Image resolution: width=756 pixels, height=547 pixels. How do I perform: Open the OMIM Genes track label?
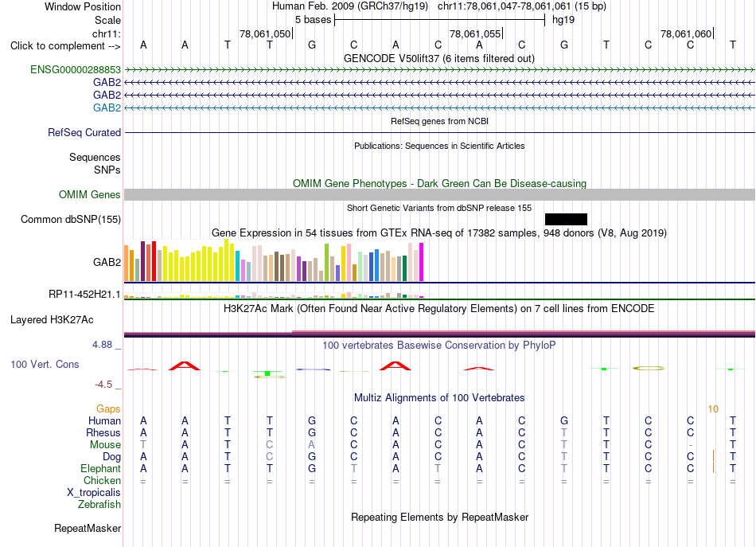(89, 194)
